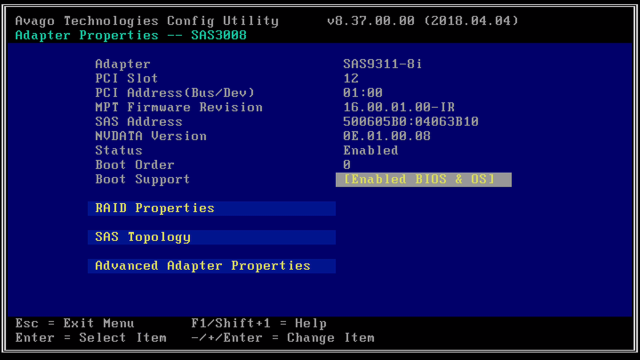Open Advanced Adapter Properties entry

pos(211,266)
